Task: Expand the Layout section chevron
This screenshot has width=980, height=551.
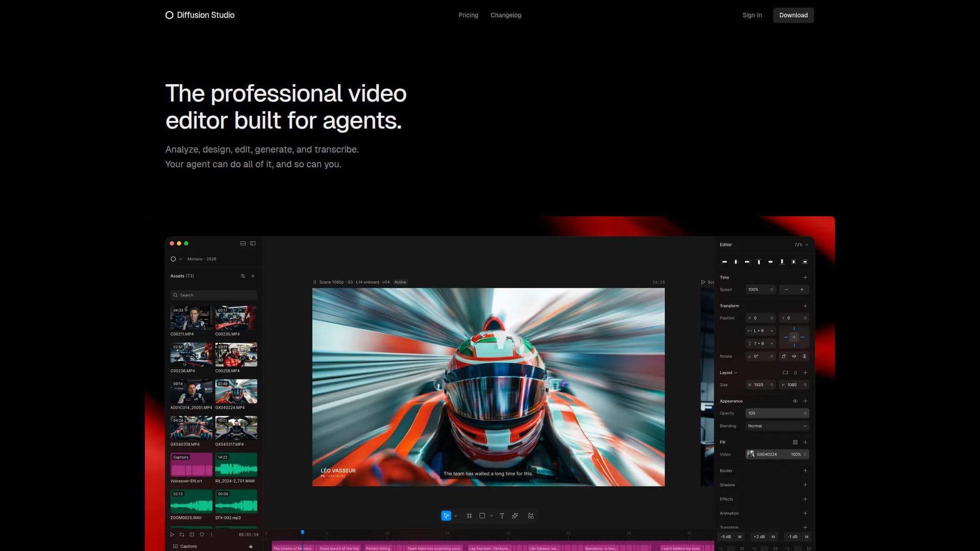Action: click(x=736, y=373)
